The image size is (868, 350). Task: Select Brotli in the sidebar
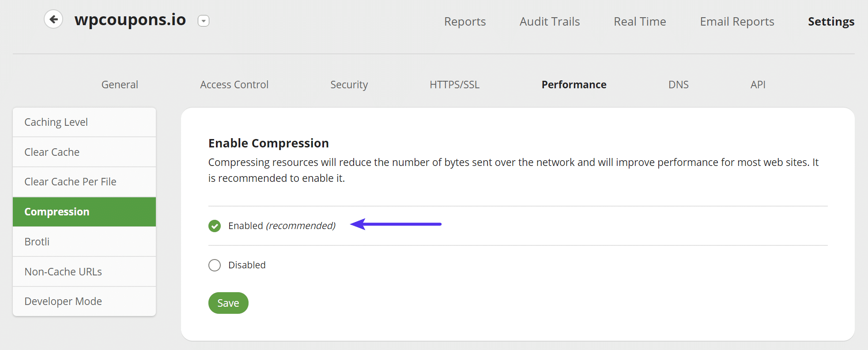pyautogui.click(x=37, y=241)
